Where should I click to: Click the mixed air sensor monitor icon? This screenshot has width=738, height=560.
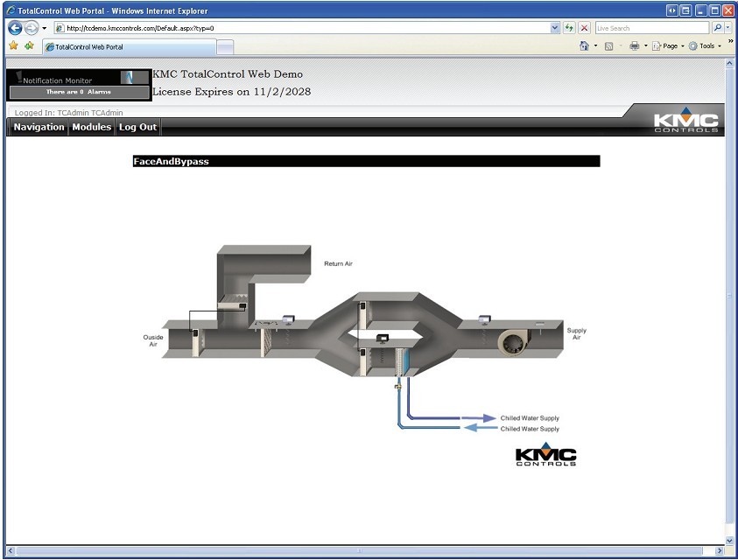(288, 320)
